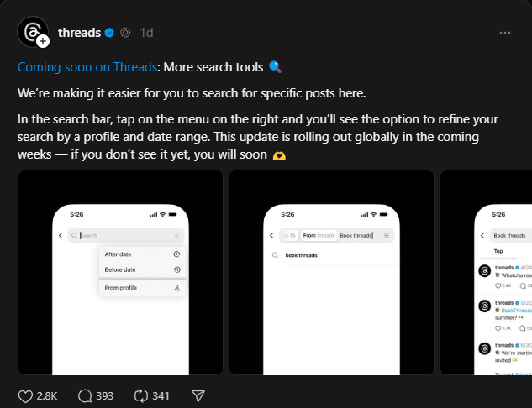Click the back chevron in first phone mockup
Image resolution: width=532 pixels, height=408 pixels.
[61, 236]
